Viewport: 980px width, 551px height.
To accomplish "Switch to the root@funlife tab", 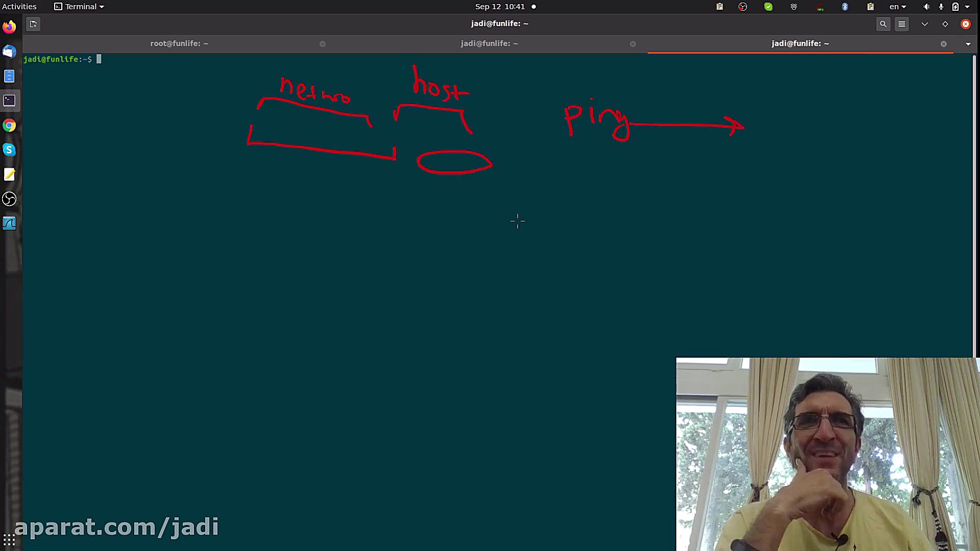I will click(x=179, y=43).
